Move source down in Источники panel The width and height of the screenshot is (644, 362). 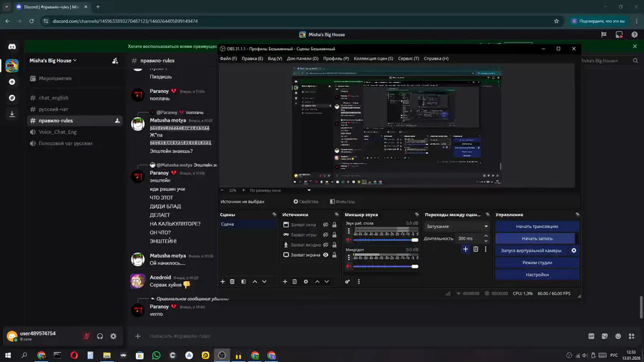(326, 282)
